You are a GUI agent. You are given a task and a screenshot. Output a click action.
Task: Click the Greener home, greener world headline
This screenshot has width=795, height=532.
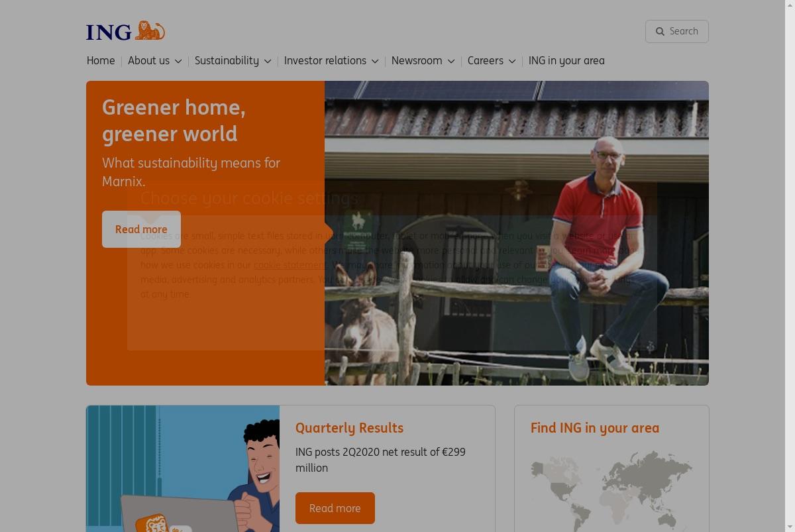[x=174, y=121]
